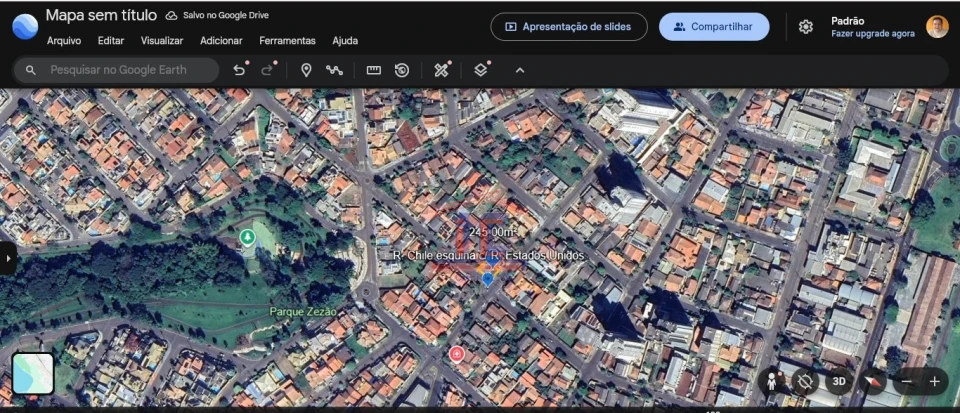Open the measure distance ruler tool
Screen dimensions: 960x413
[x=374, y=70]
